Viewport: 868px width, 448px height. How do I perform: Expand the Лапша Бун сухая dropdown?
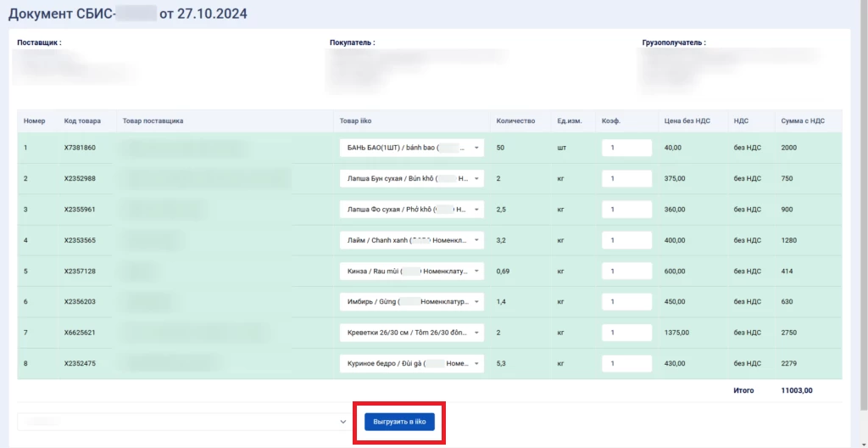point(411,179)
